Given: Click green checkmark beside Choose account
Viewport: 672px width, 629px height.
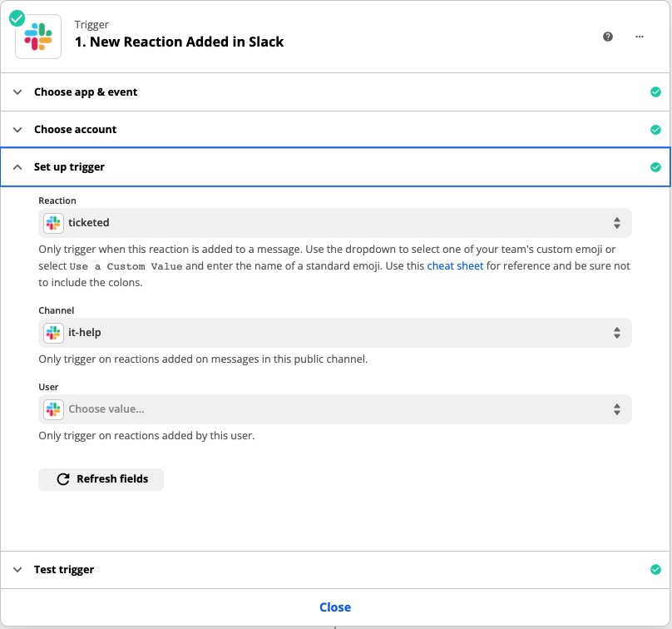Looking at the screenshot, I should pos(655,130).
